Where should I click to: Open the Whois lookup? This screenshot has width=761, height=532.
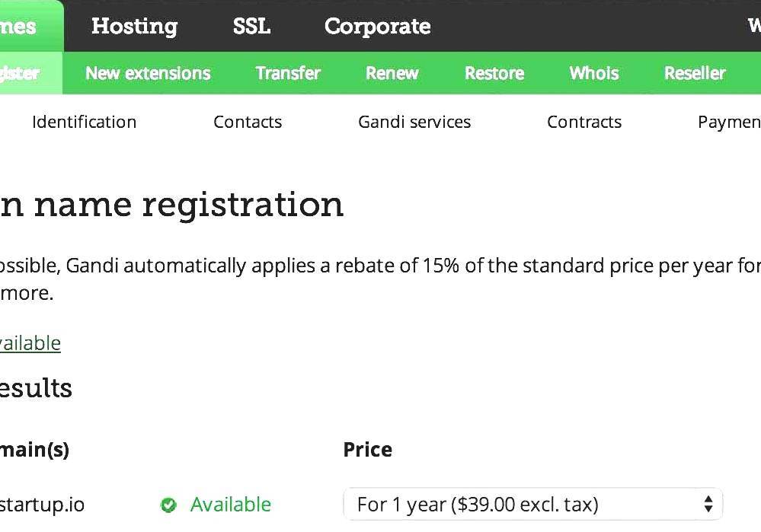(593, 73)
